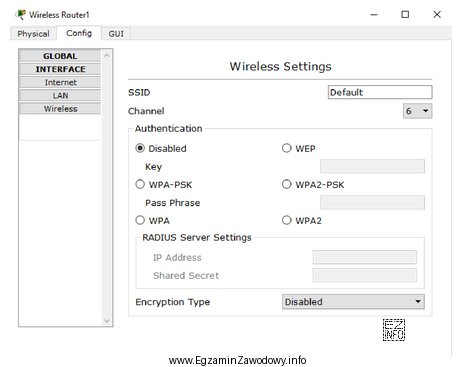Click the sidebar scroll down arrow
Screen dimensions: 462x367
pos(107,321)
